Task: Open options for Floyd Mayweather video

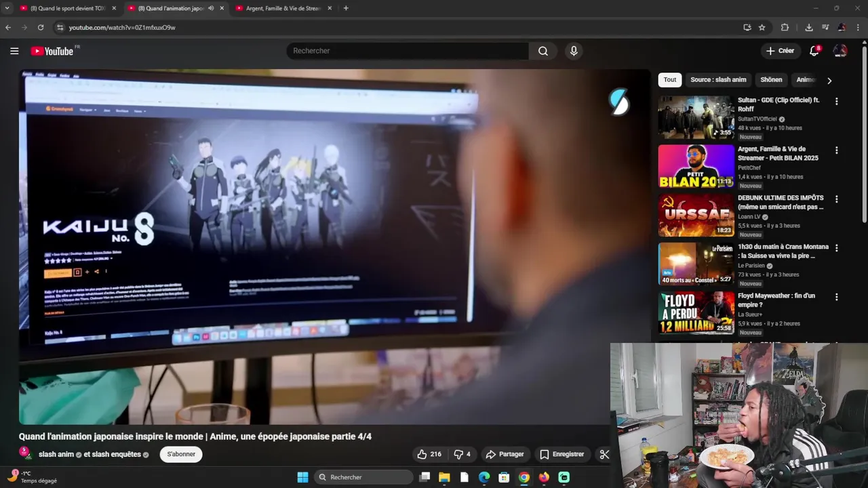Action: click(x=836, y=297)
